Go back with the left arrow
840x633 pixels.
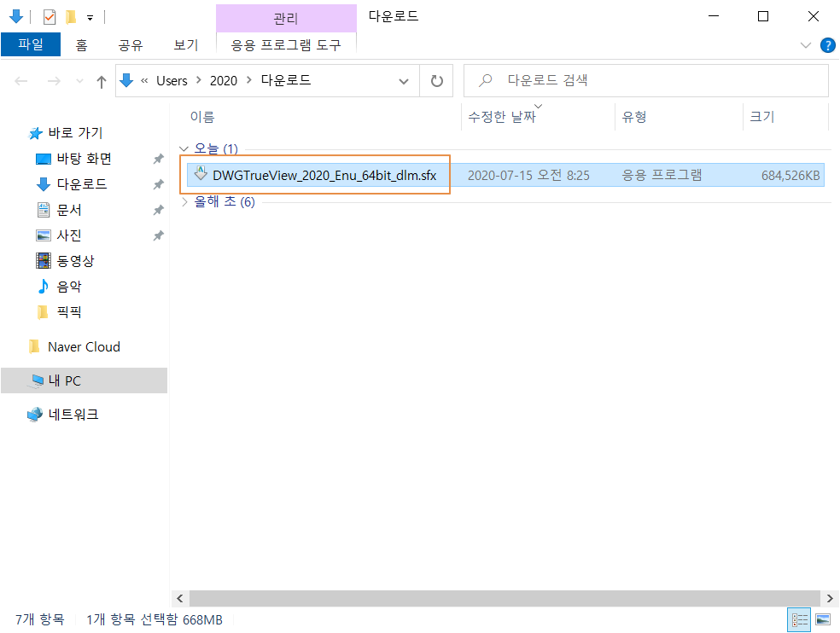point(21,81)
